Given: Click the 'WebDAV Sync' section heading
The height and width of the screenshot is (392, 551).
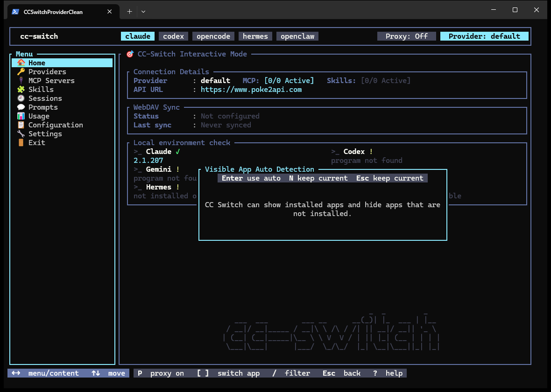Looking at the screenshot, I should [156, 107].
